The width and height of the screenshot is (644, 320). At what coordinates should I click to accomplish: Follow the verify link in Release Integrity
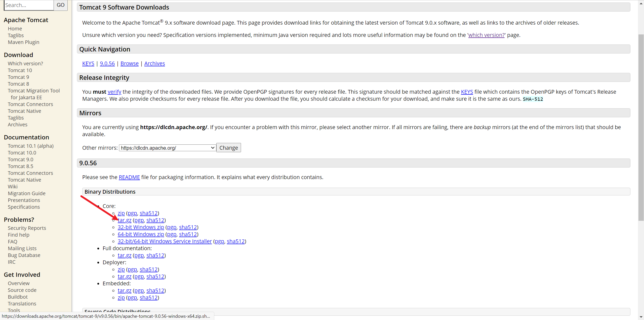[114, 92]
